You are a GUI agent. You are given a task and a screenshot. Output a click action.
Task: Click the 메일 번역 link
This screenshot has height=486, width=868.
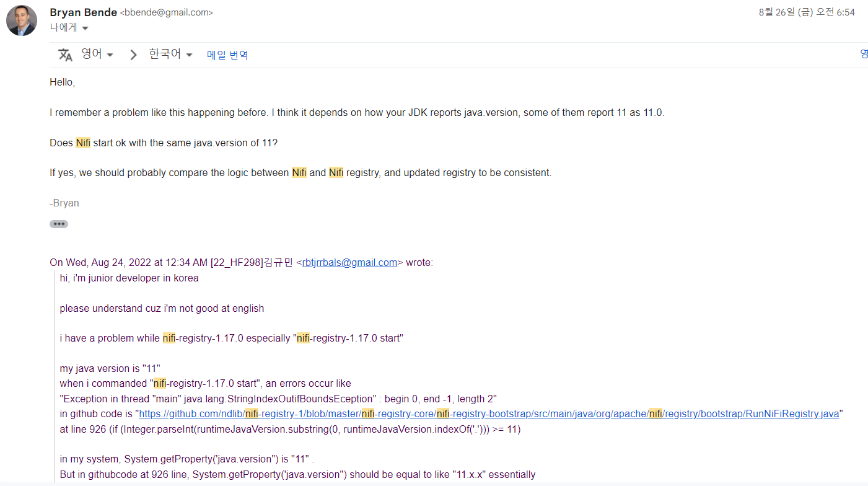227,55
